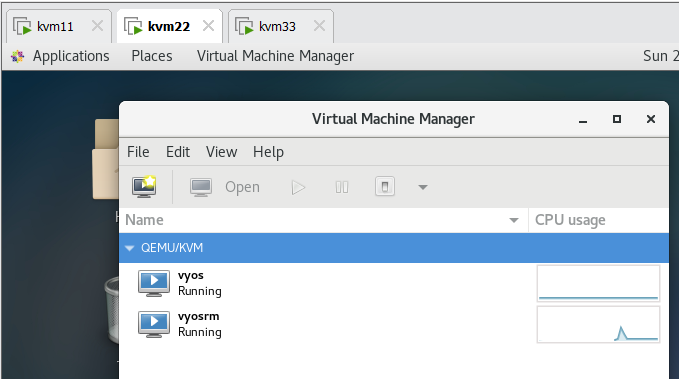
Task: Click the vyos CPU usage graph
Action: point(598,283)
